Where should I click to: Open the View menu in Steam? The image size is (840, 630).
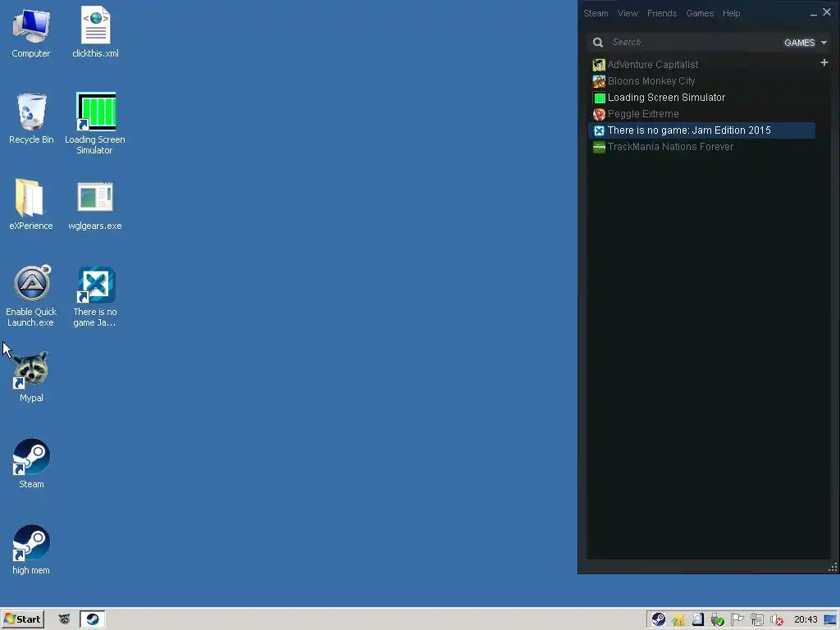click(628, 13)
